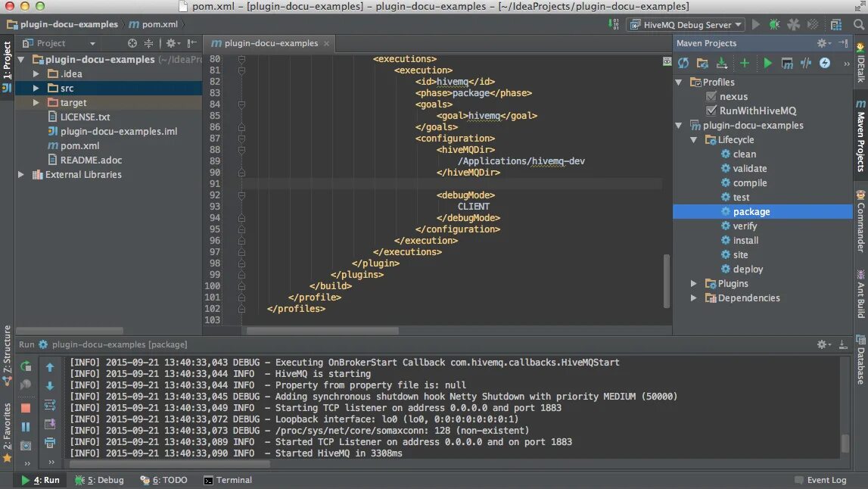Reimport all Maven projects
Screen dimensions: 868x489
683,63
